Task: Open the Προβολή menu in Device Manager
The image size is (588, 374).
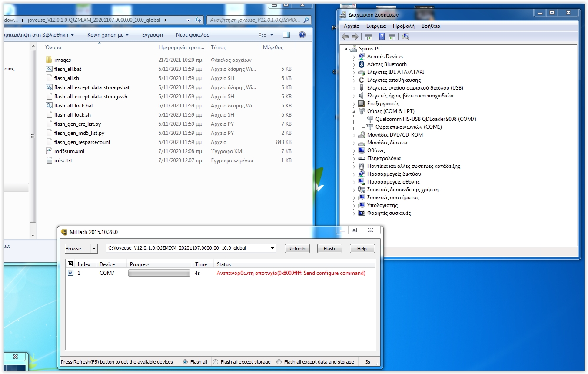Action: tap(403, 26)
